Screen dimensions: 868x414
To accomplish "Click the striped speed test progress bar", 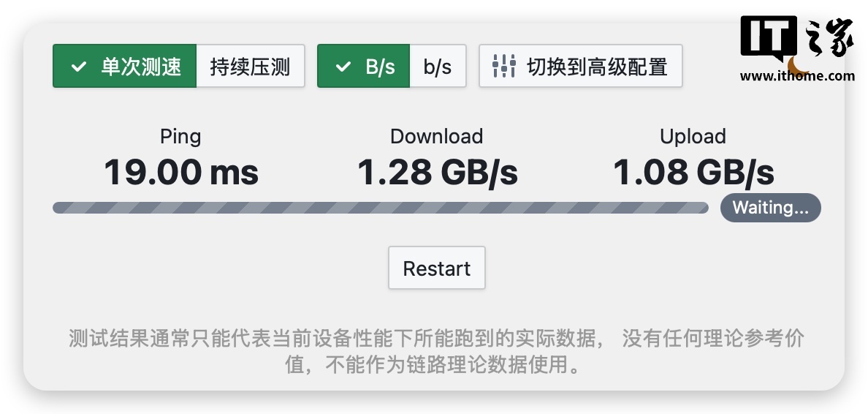I will point(380,208).
